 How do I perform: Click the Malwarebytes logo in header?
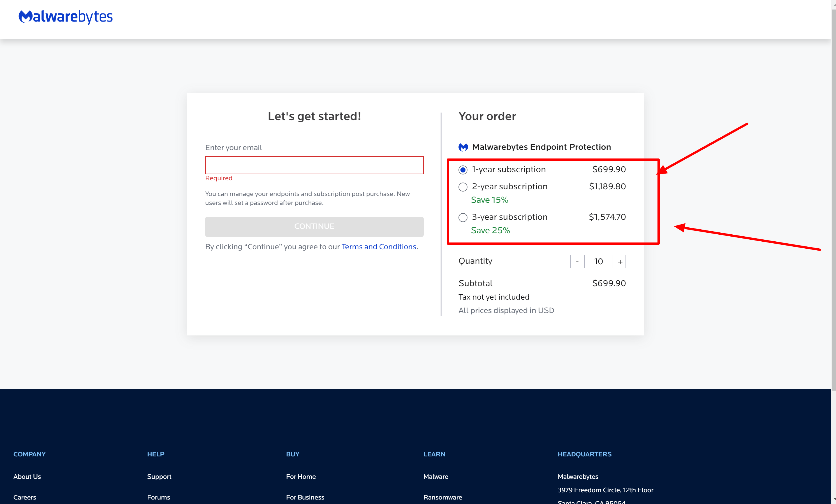[66, 17]
